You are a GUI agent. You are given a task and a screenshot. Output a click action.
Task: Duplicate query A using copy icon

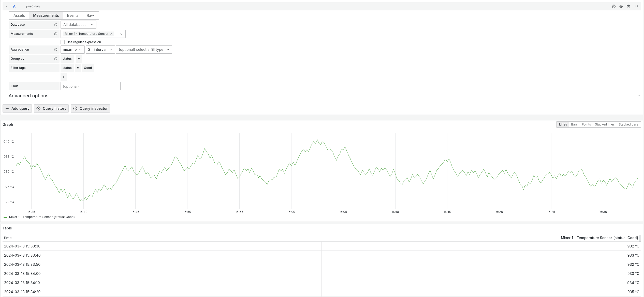click(614, 6)
